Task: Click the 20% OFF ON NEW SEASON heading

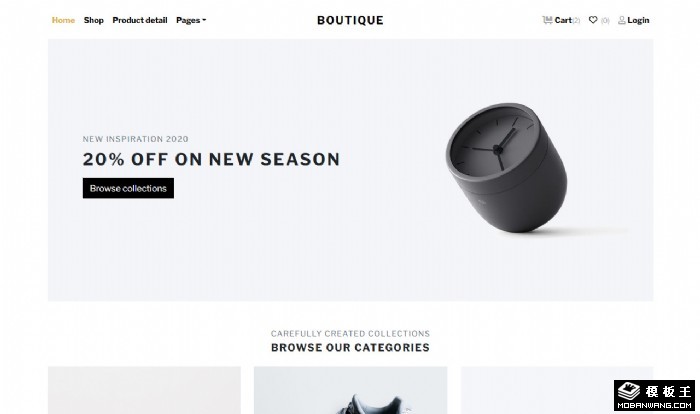Action: tap(211, 159)
